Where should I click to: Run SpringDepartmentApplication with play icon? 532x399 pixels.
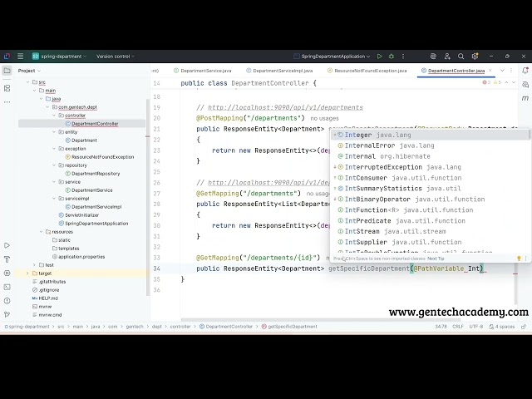coord(379,57)
